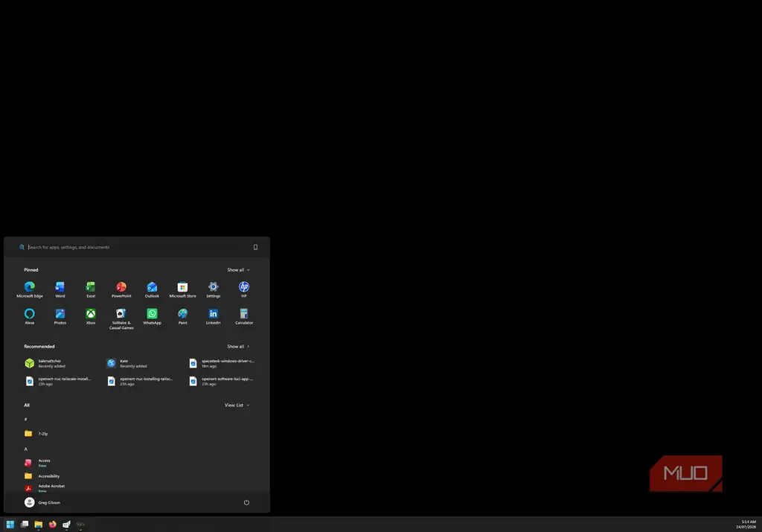762x532 pixels.
Task: Launch the HP app
Action: tap(244, 289)
